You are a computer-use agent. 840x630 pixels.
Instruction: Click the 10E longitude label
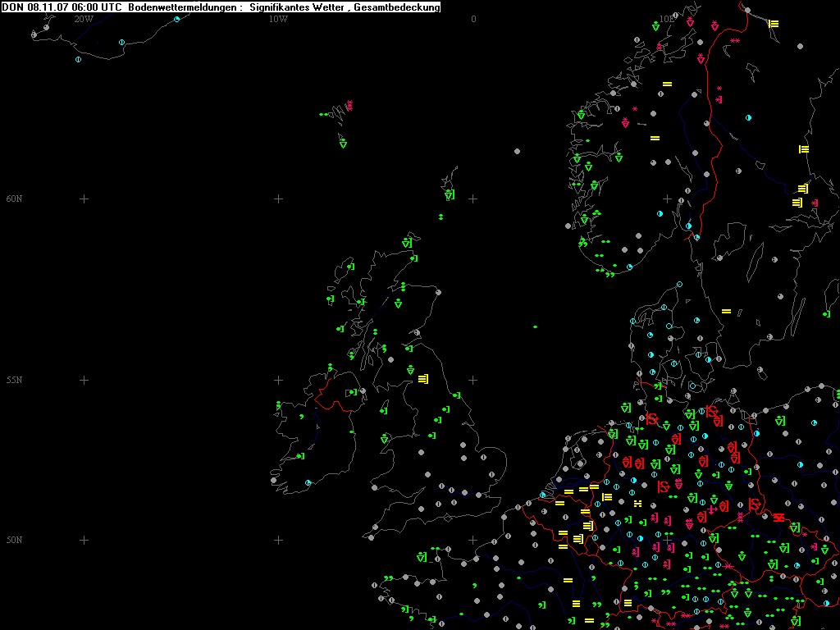click(x=668, y=18)
